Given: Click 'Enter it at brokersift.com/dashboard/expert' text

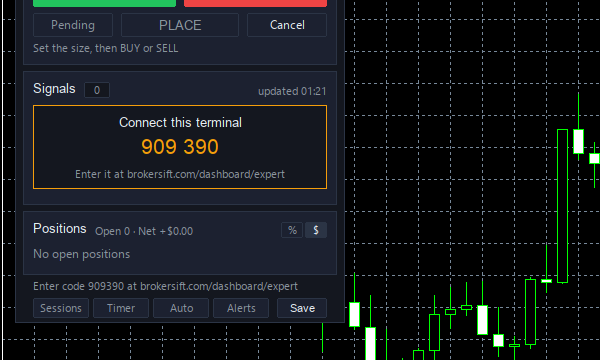Looking at the screenshot, I should pos(180,174).
